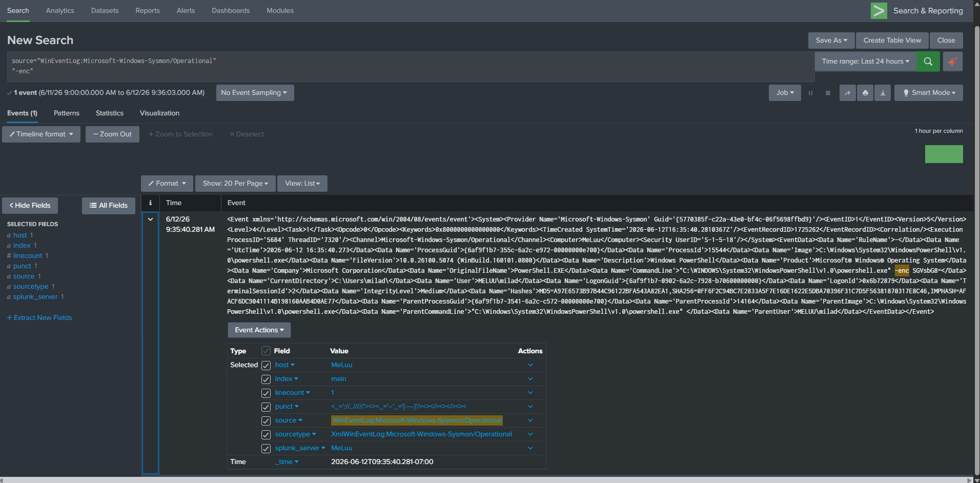Open actions chevron for linecount field

click(x=530, y=393)
